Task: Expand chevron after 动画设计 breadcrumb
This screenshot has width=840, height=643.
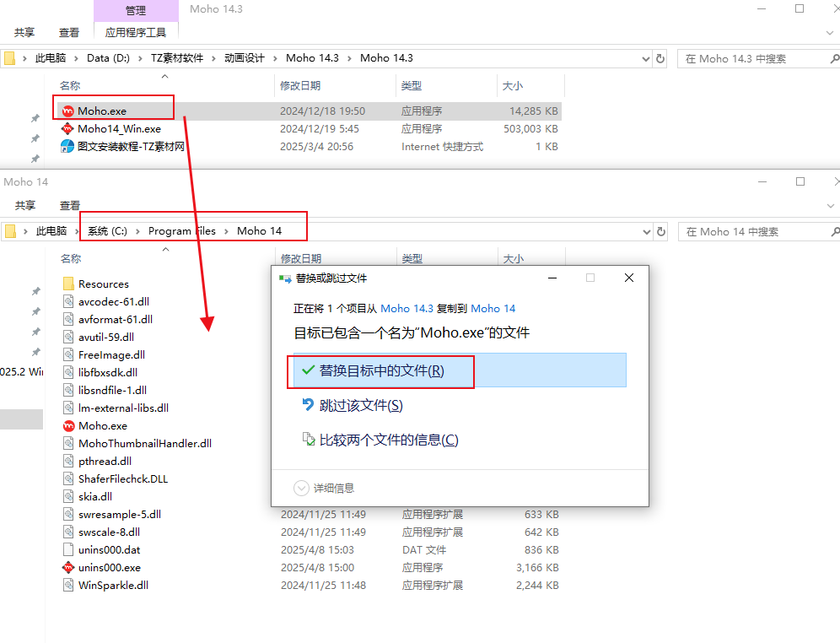Action: (x=275, y=58)
